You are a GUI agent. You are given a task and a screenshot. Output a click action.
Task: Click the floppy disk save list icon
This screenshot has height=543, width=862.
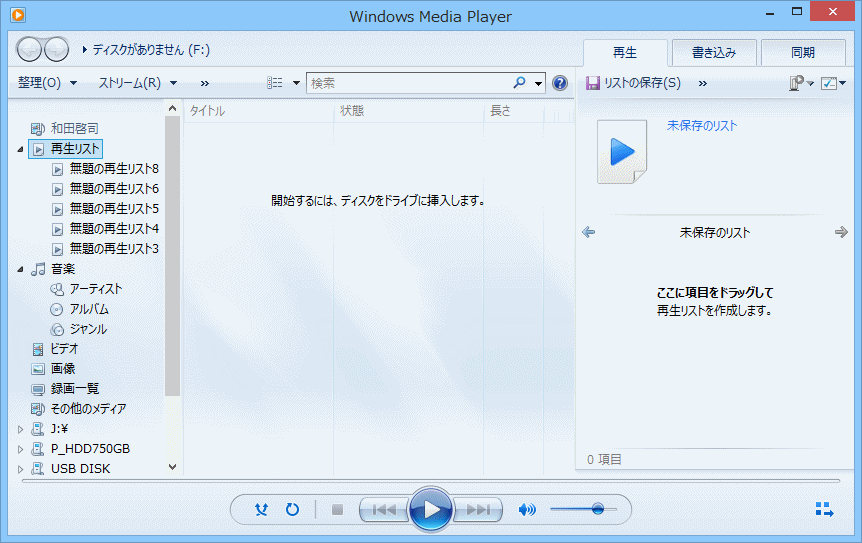(592, 83)
